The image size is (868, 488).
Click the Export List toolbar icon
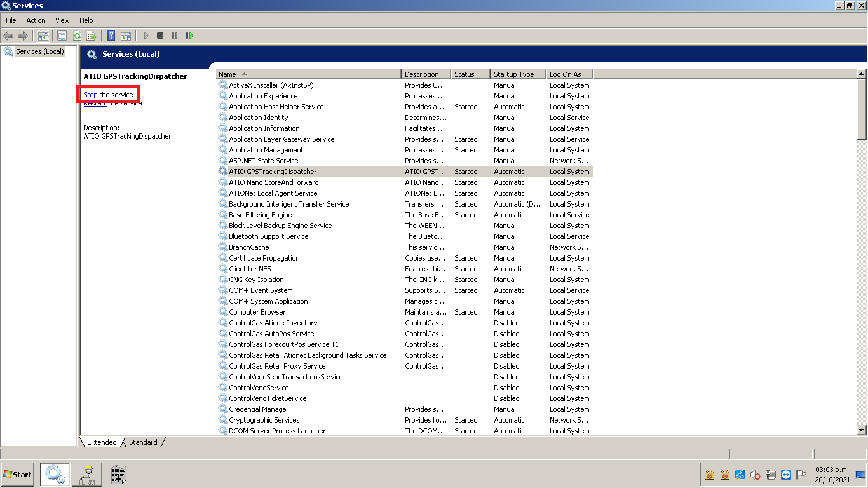point(92,36)
